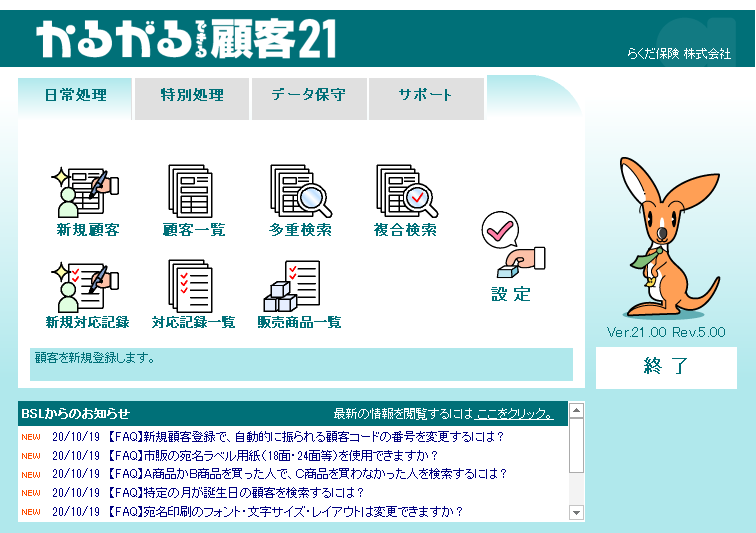Click the 顧客を新規登録します description text

[94, 358]
